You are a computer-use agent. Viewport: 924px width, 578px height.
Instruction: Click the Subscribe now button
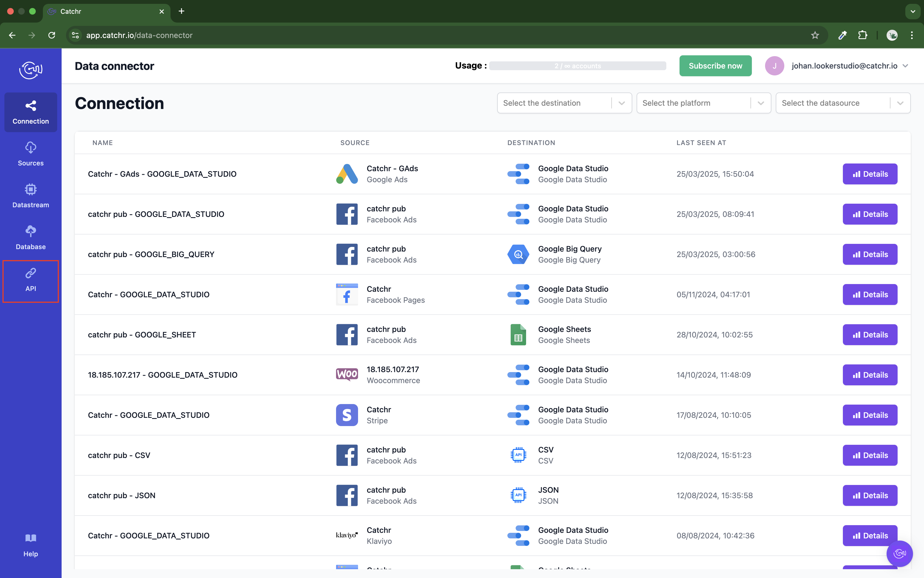[715, 66]
